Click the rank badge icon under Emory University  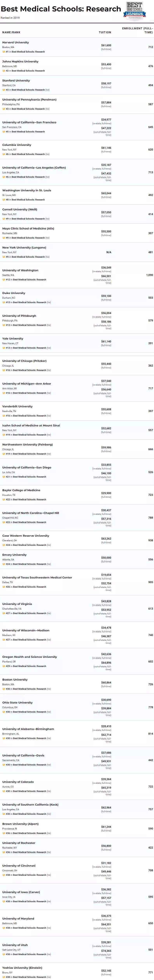click(x=4, y=564)
